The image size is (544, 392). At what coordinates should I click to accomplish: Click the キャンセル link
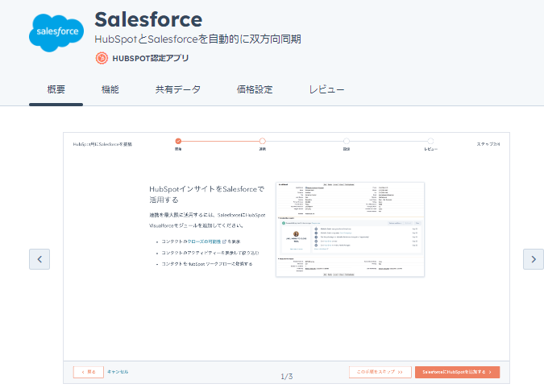tap(118, 372)
